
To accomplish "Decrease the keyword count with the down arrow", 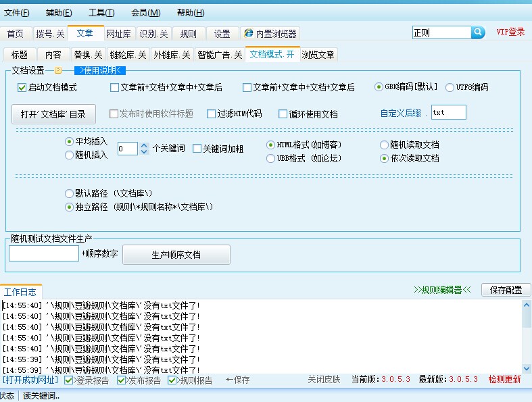I will [x=144, y=151].
